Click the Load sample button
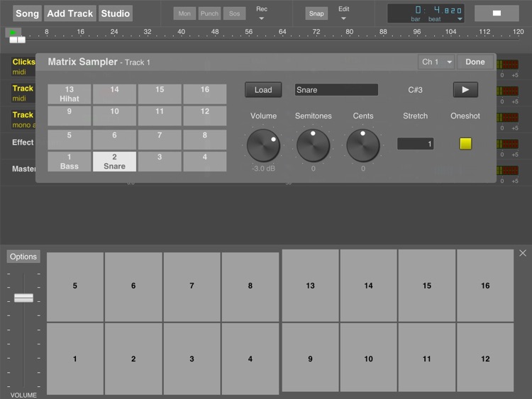The height and width of the screenshot is (399, 532). click(x=263, y=90)
